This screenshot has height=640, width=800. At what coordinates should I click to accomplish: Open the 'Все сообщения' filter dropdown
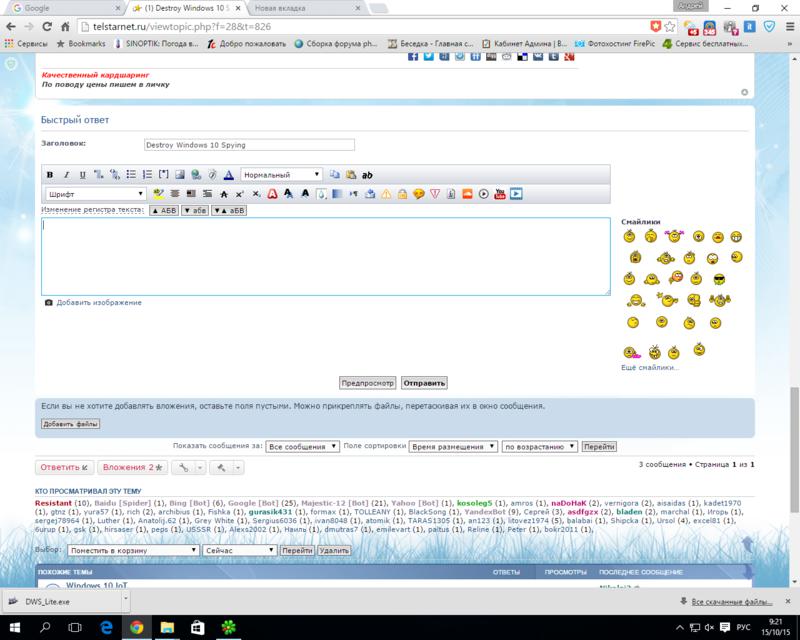click(x=303, y=446)
